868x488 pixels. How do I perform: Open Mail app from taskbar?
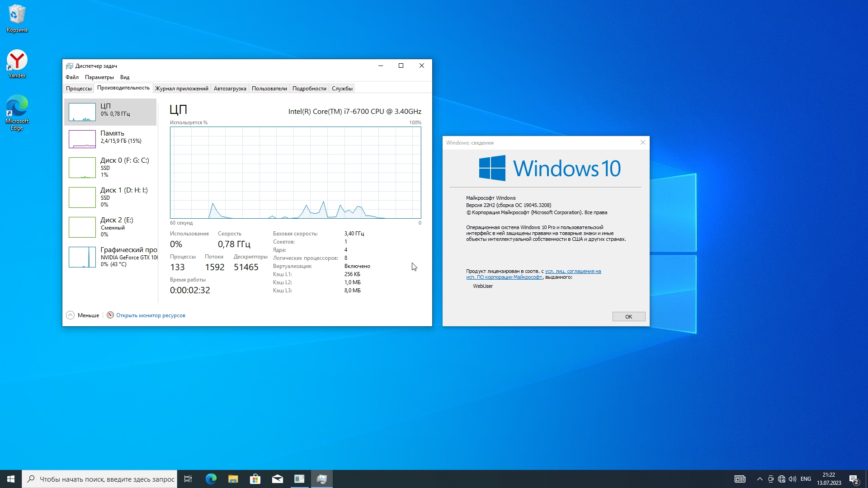pyautogui.click(x=277, y=479)
